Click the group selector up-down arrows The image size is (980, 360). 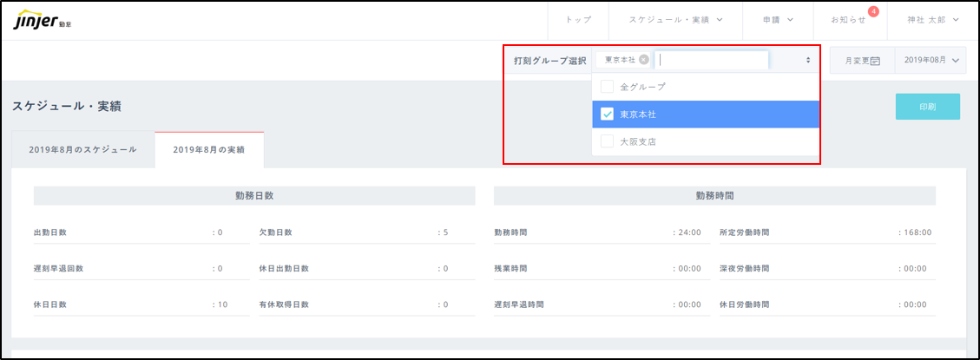[x=808, y=60]
